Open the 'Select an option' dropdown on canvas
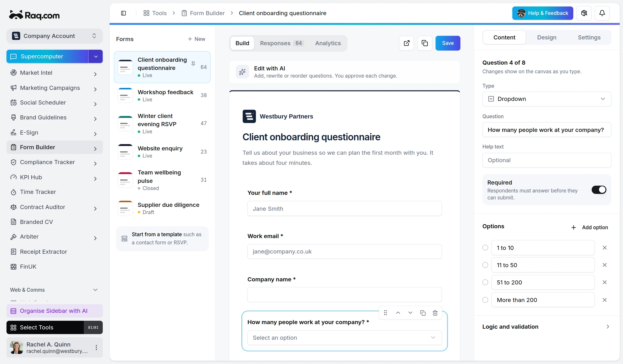 point(344,338)
